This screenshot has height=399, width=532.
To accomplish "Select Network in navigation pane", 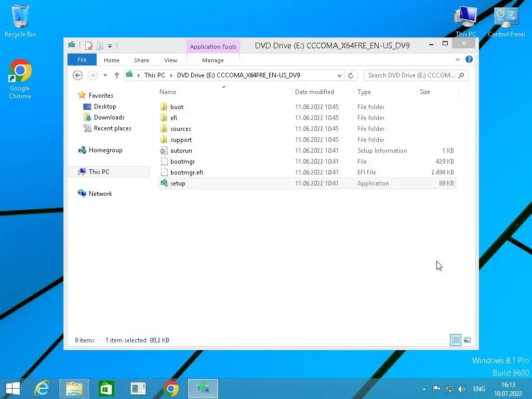I will 95,193.
